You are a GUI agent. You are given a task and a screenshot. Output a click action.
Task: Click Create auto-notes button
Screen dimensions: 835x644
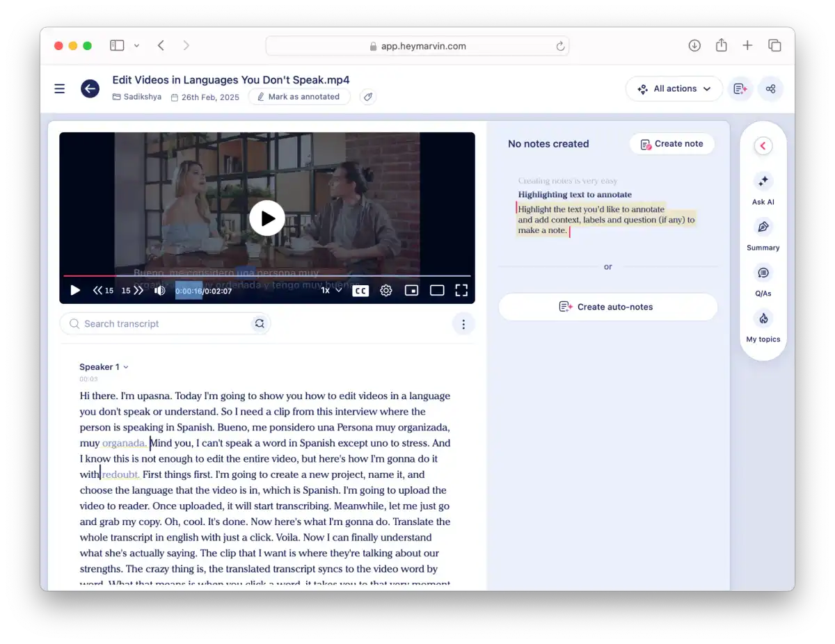coord(607,307)
